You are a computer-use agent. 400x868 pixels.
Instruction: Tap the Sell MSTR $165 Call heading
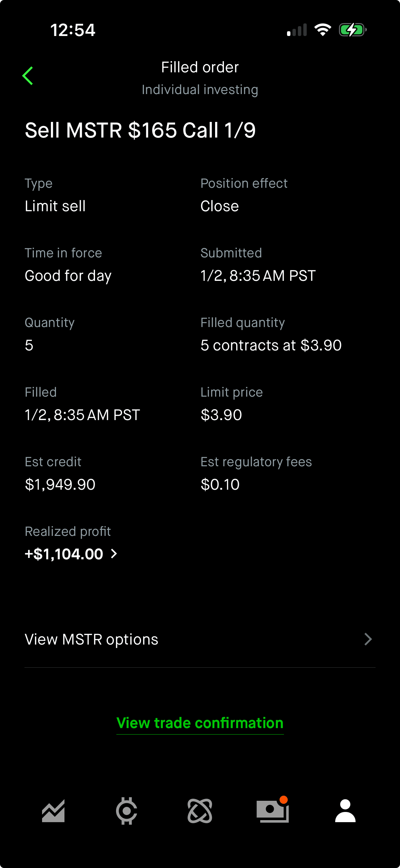point(140,130)
